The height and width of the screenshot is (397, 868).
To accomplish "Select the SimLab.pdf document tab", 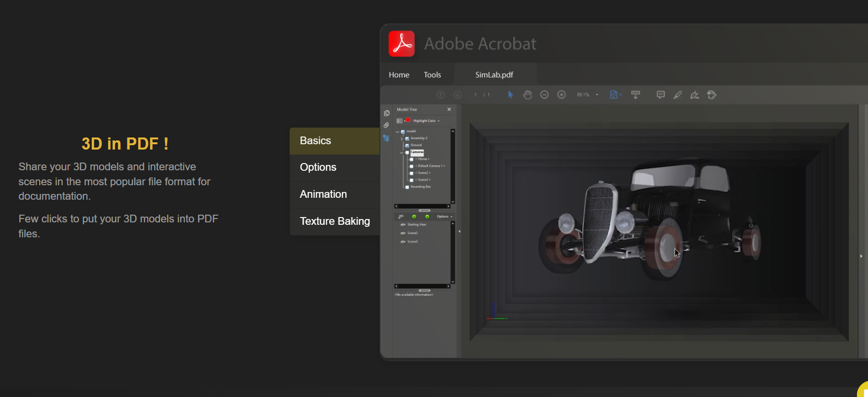I will click(x=494, y=75).
